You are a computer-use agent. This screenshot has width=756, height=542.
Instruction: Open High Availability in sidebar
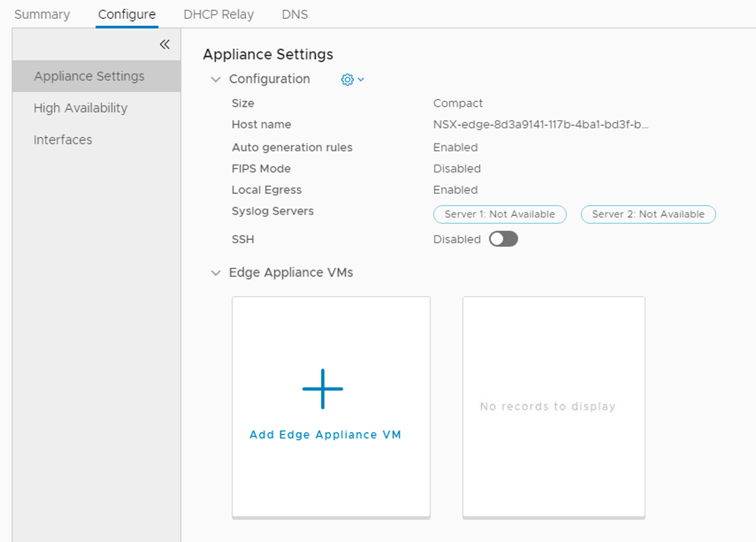[x=80, y=108]
